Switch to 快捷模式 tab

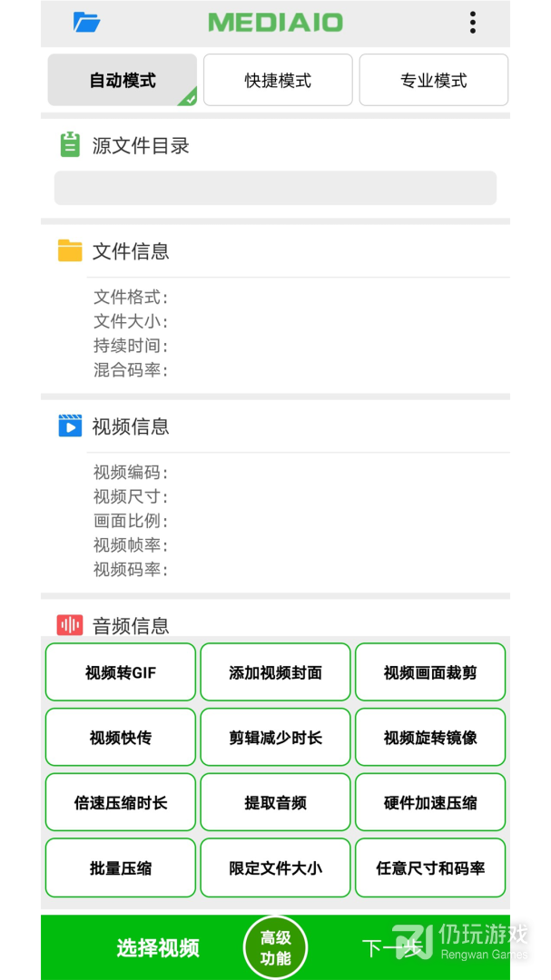click(x=278, y=81)
